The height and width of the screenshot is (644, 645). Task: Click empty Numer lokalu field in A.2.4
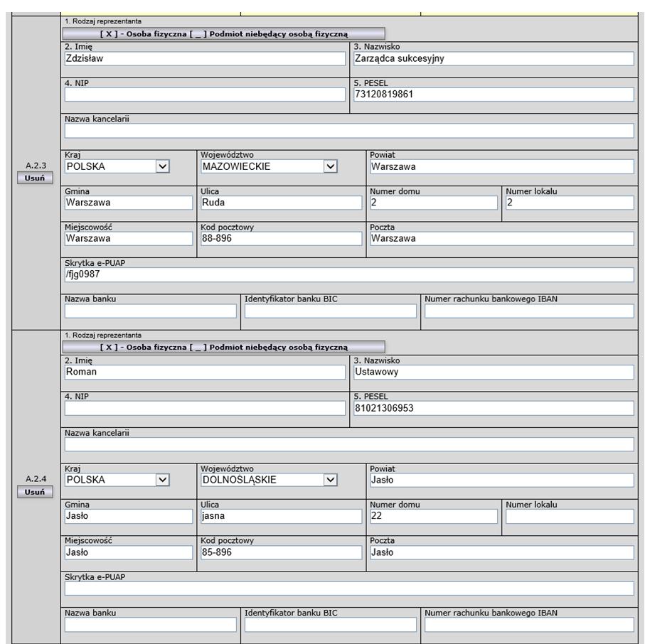(570, 516)
